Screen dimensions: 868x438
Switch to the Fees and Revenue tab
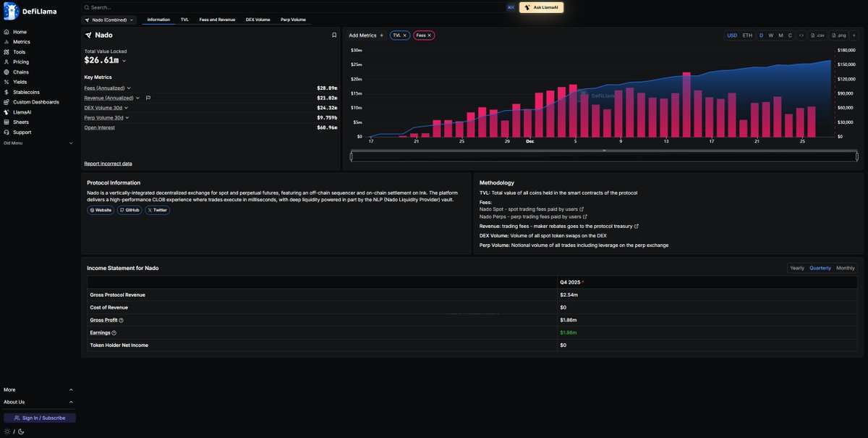(x=217, y=20)
